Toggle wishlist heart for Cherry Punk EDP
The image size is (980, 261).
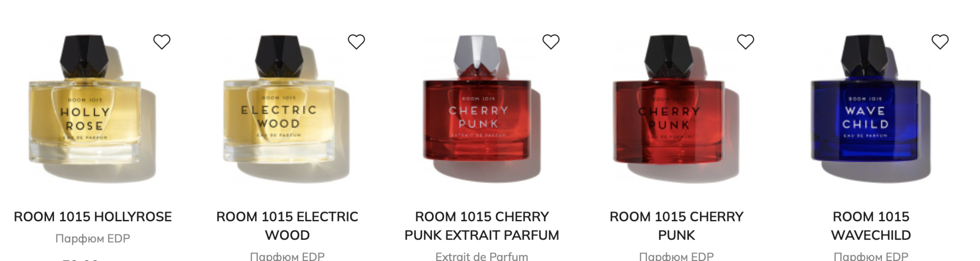(746, 42)
